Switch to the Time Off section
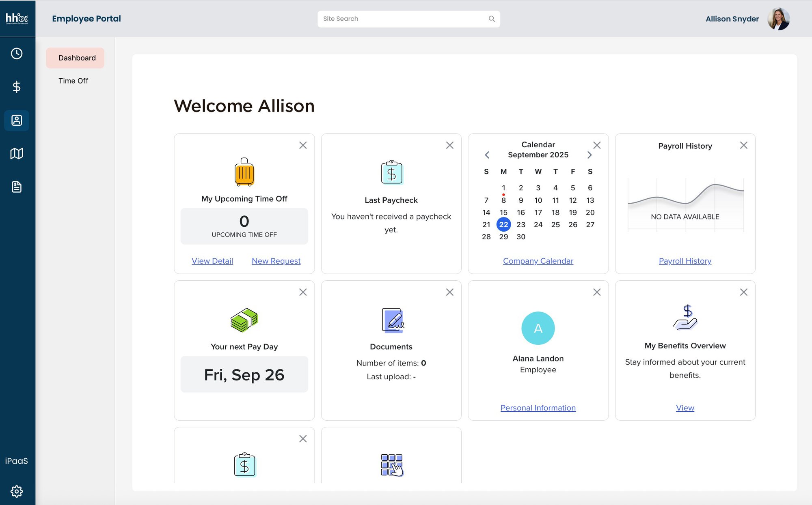812x505 pixels. 73,81
